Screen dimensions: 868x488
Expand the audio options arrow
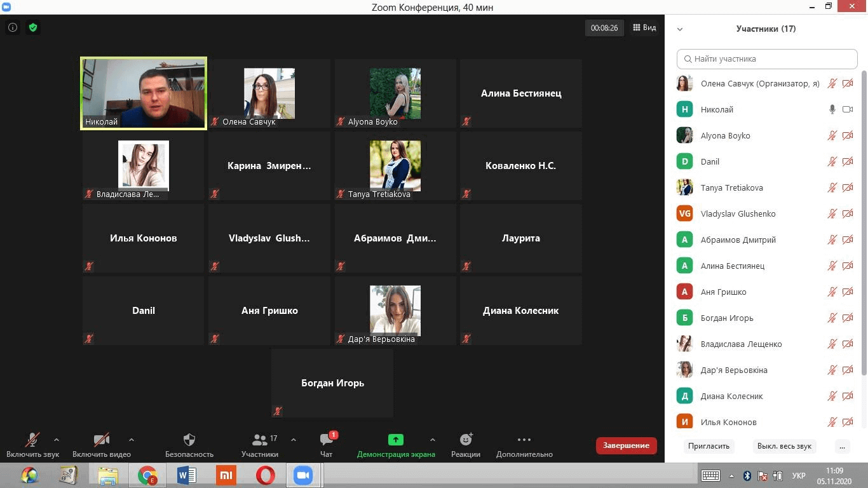click(x=57, y=440)
